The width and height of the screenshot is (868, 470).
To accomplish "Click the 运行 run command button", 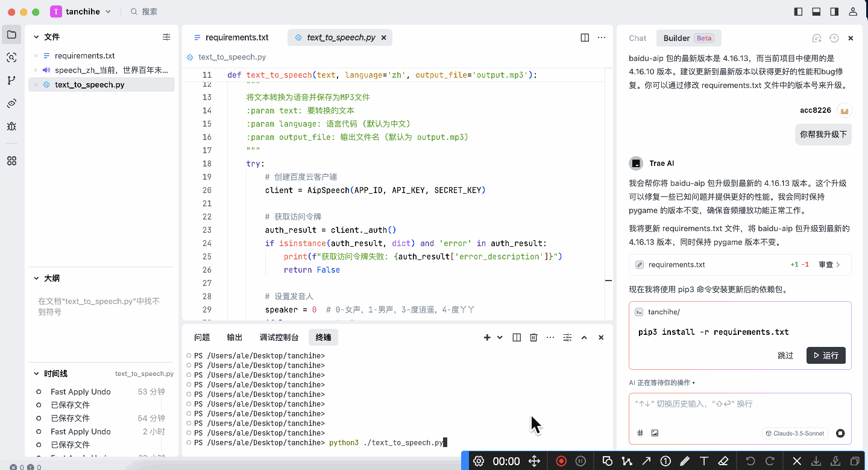I will click(x=826, y=355).
